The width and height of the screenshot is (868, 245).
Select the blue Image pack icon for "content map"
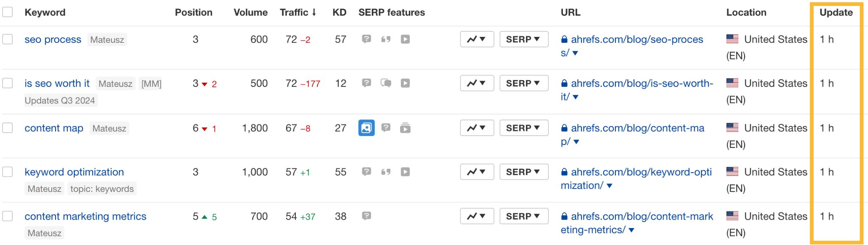(x=365, y=128)
